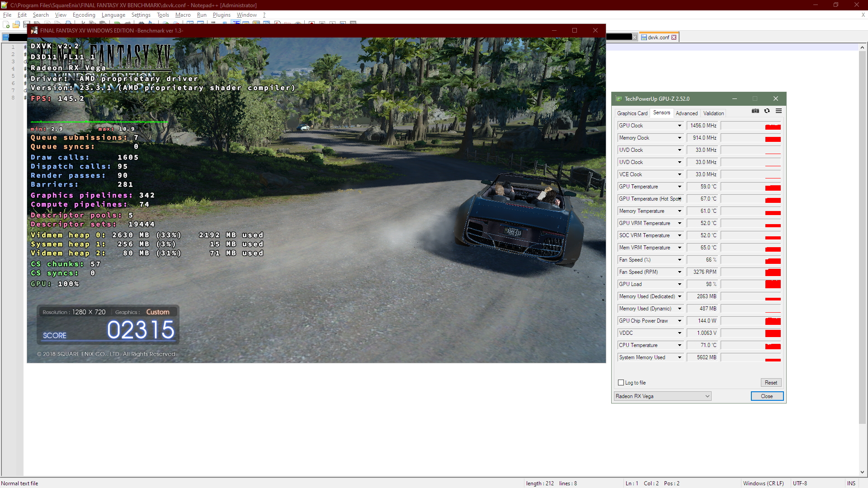Print the document using the printer icon
Screen dimensions: 868x488
coord(68,25)
